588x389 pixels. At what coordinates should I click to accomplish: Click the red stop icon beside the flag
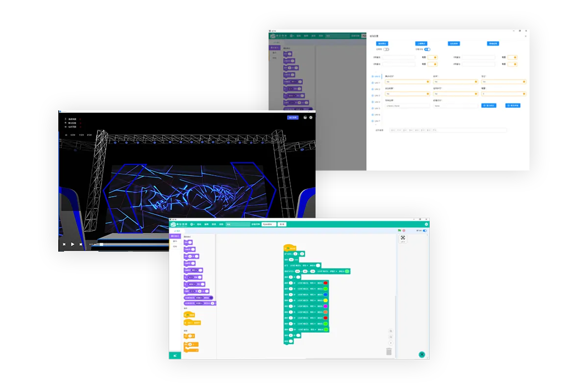click(x=404, y=231)
